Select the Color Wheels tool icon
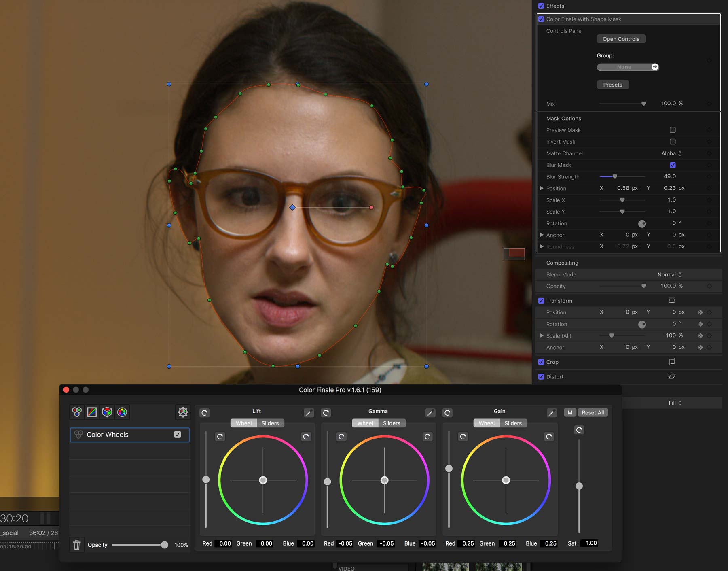Screen dimensions: 728x571 click(77, 412)
